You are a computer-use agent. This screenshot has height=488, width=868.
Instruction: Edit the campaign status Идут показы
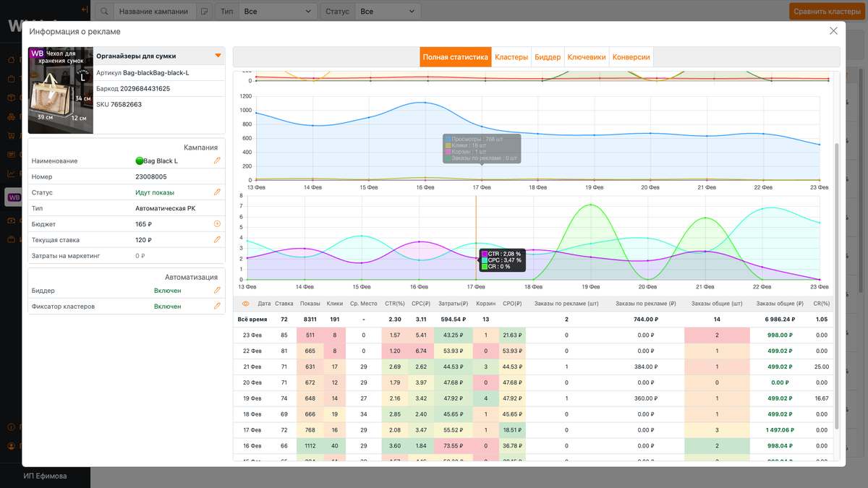coord(217,192)
